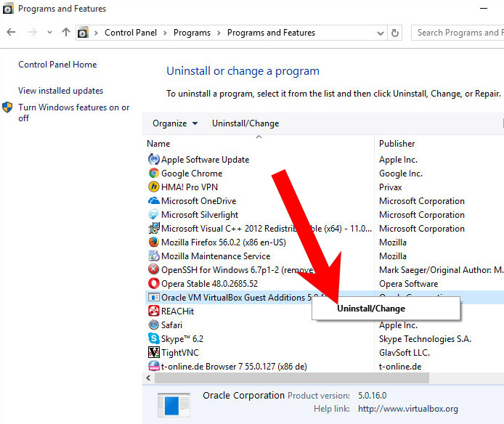This screenshot has height=424, width=504.
Task: Select the Safari row name
Action: (x=171, y=325)
